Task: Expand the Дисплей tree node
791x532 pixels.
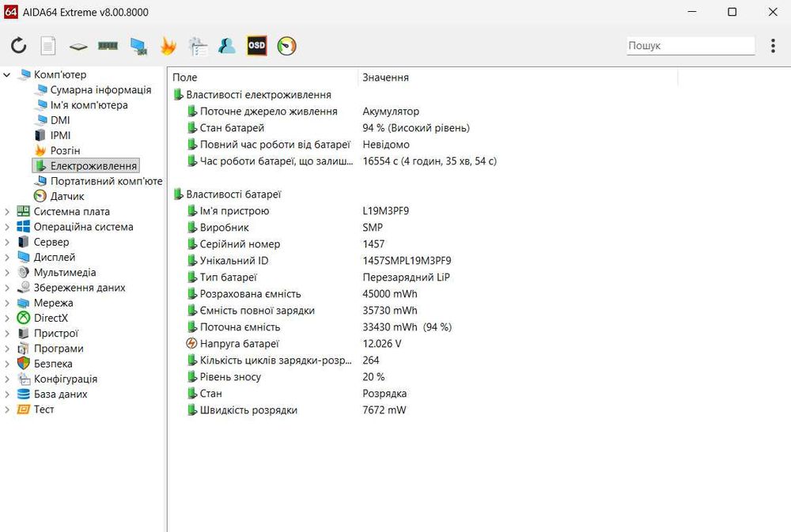Action: click(7, 257)
